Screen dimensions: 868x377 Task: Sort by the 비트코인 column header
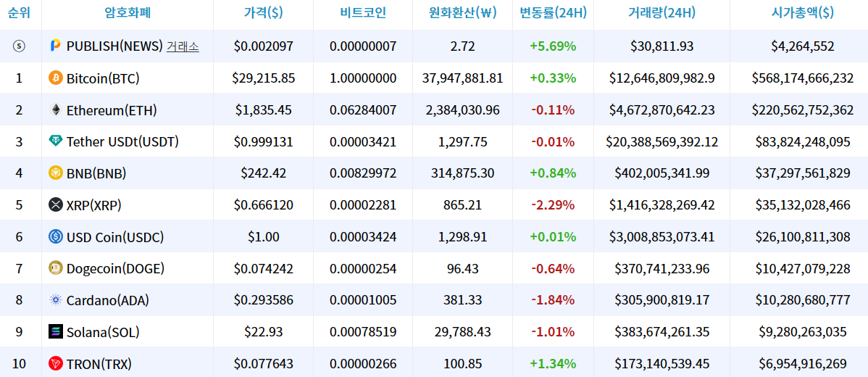[x=363, y=13]
